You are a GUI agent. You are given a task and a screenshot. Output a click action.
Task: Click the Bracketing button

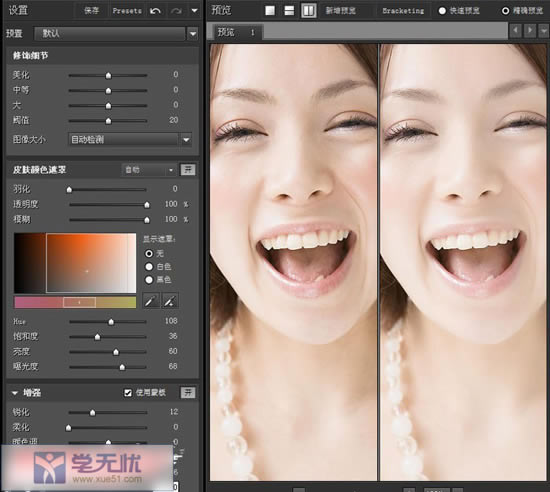(403, 11)
